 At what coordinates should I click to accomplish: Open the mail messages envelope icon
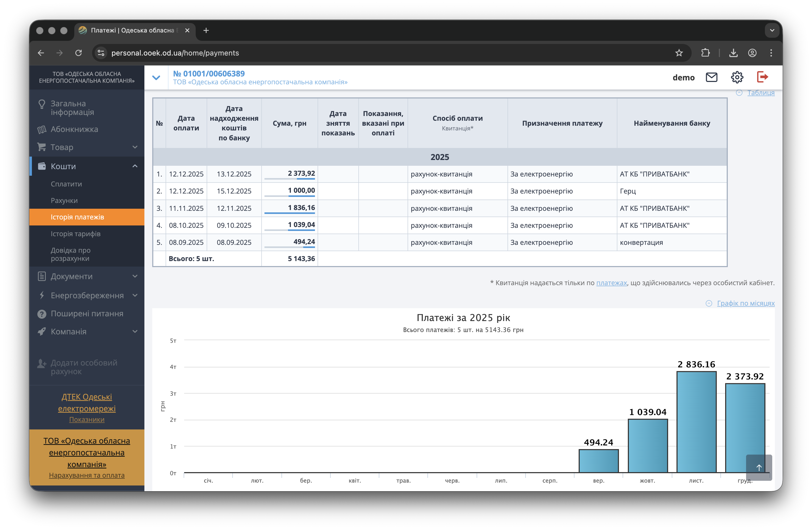coord(711,78)
